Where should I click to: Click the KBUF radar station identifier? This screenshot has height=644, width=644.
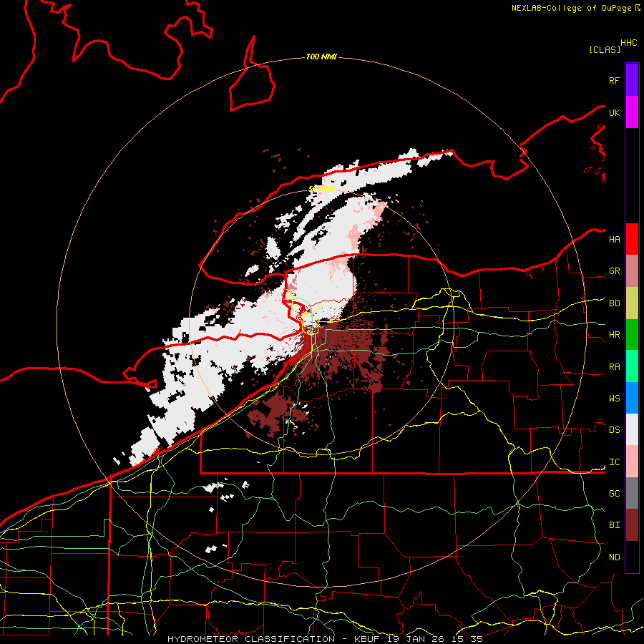[x=369, y=639]
